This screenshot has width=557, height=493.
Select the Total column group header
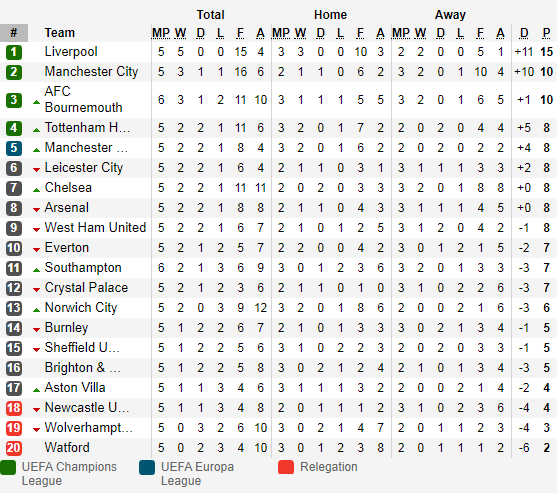(211, 15)
